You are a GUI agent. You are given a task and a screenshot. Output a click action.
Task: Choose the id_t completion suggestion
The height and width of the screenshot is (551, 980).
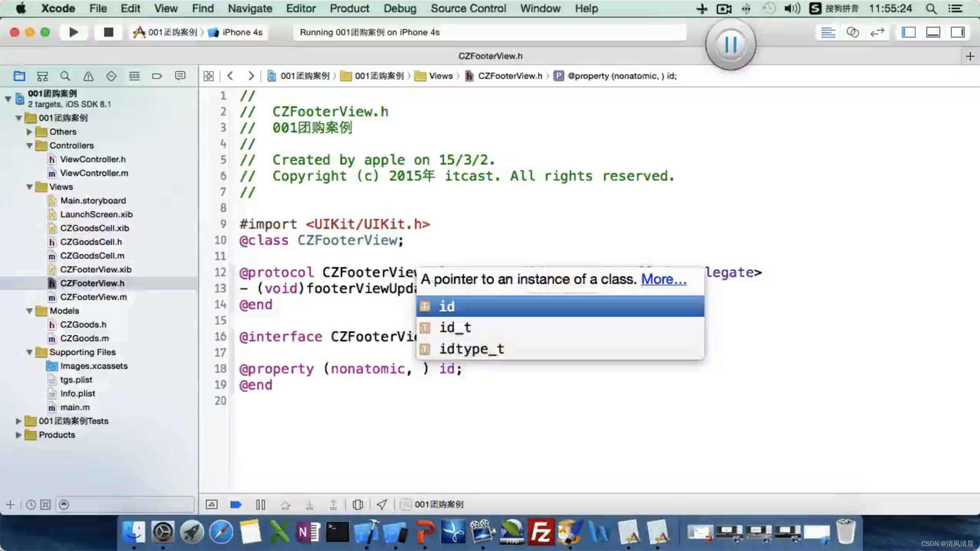[560, 328]
